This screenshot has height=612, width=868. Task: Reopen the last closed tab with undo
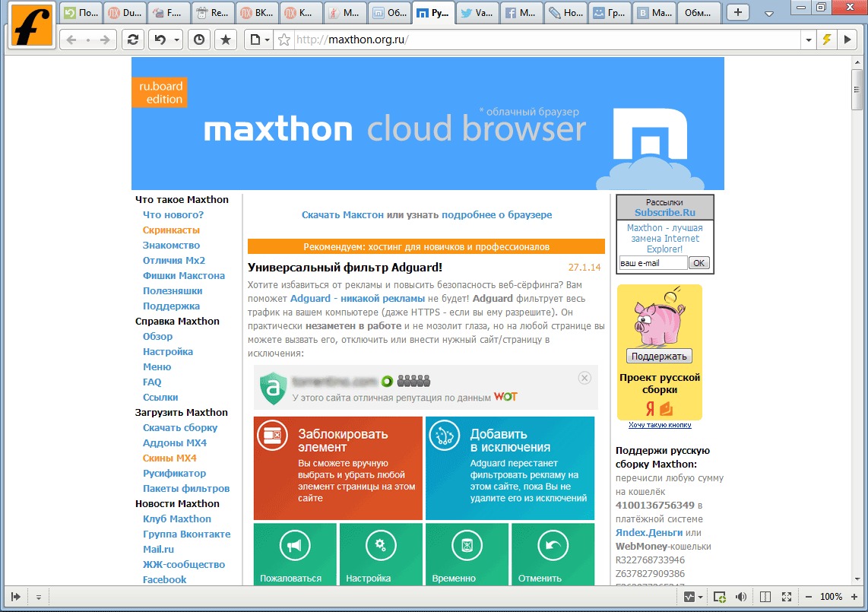click(x=160, y=40)
